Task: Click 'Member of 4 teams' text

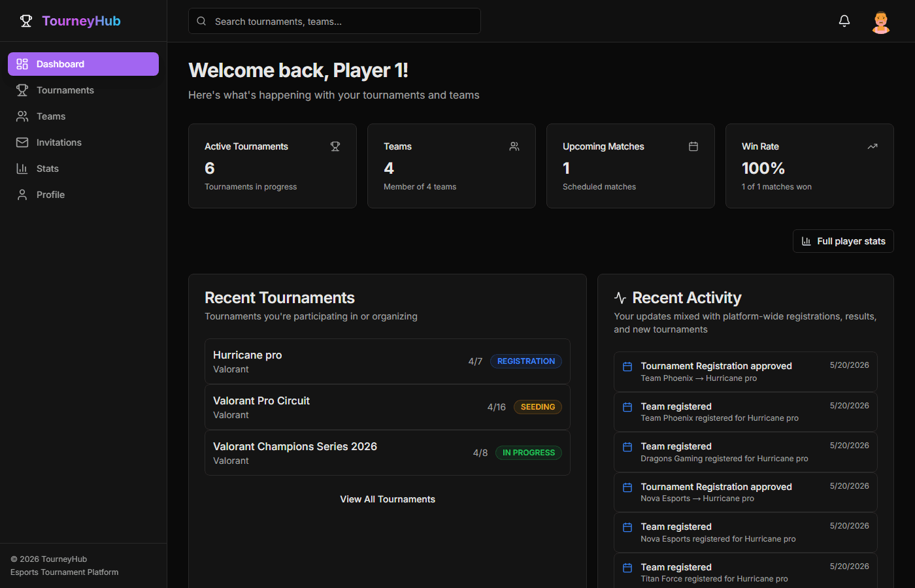Action: coord(420,187)
